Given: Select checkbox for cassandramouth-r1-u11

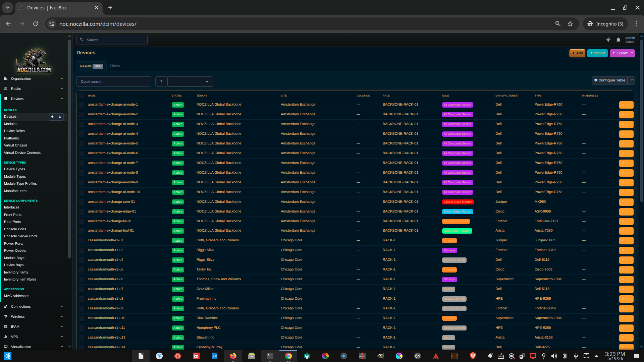Looking at the screenshot, I should (x=81, y=328).
